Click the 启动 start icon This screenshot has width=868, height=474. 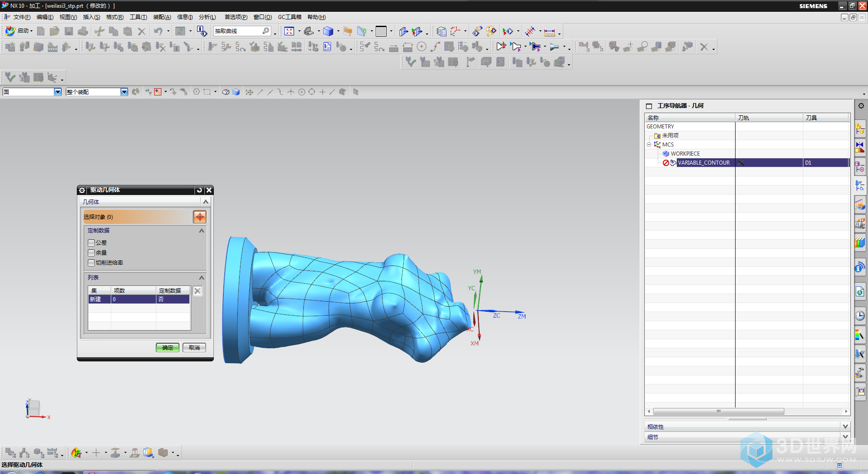[x=10, y=31]
